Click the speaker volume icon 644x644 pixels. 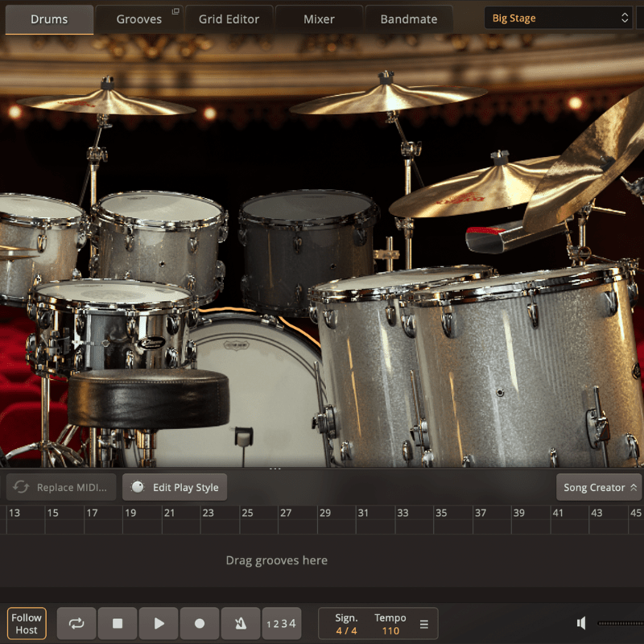click(x=581, y=623)
